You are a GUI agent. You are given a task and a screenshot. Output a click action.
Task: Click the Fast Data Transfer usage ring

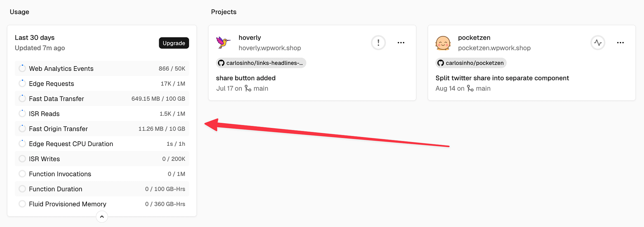[x=22, y=98]
